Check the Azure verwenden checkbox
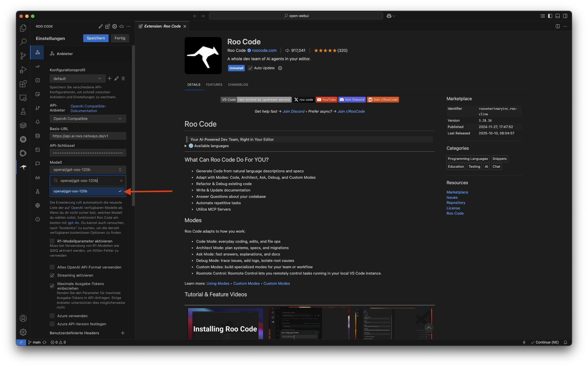 point(52,316)
